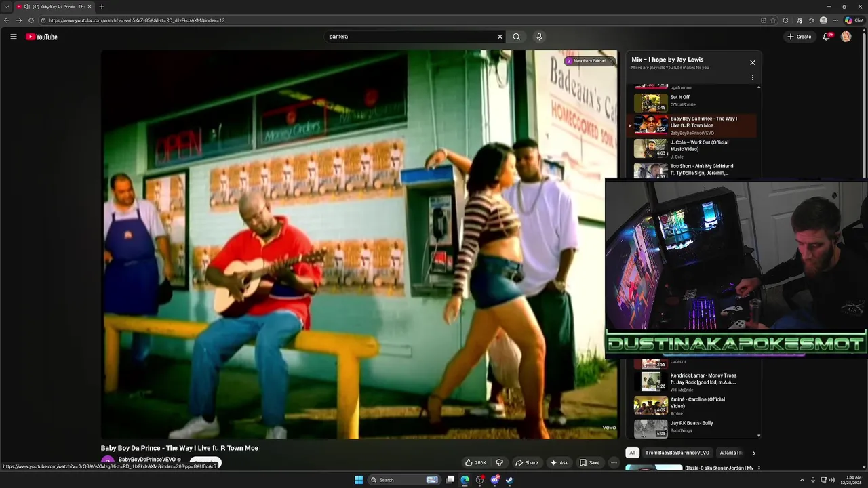
Task: Save the video to a playlist
Action: click(x=589, y=463)
